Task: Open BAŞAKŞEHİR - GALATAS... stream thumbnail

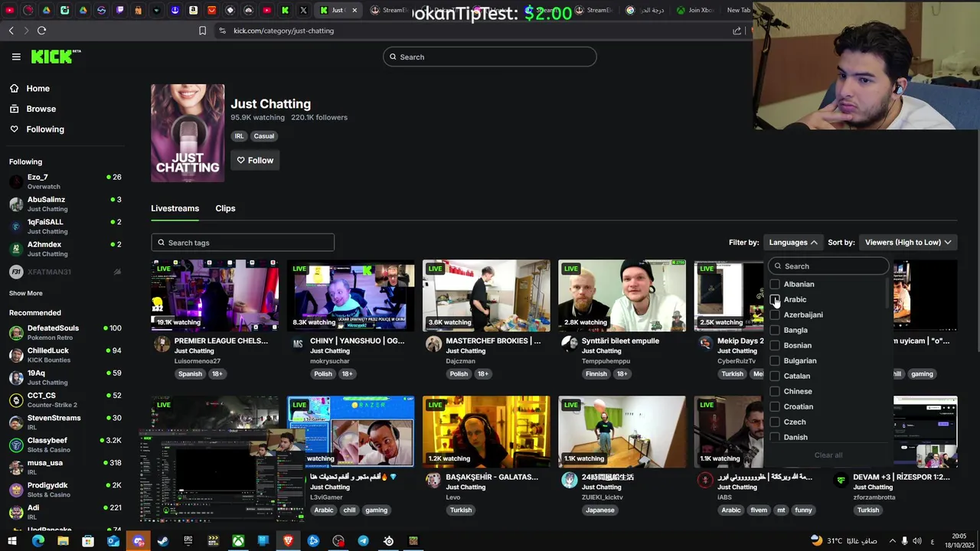Action: 486,432
